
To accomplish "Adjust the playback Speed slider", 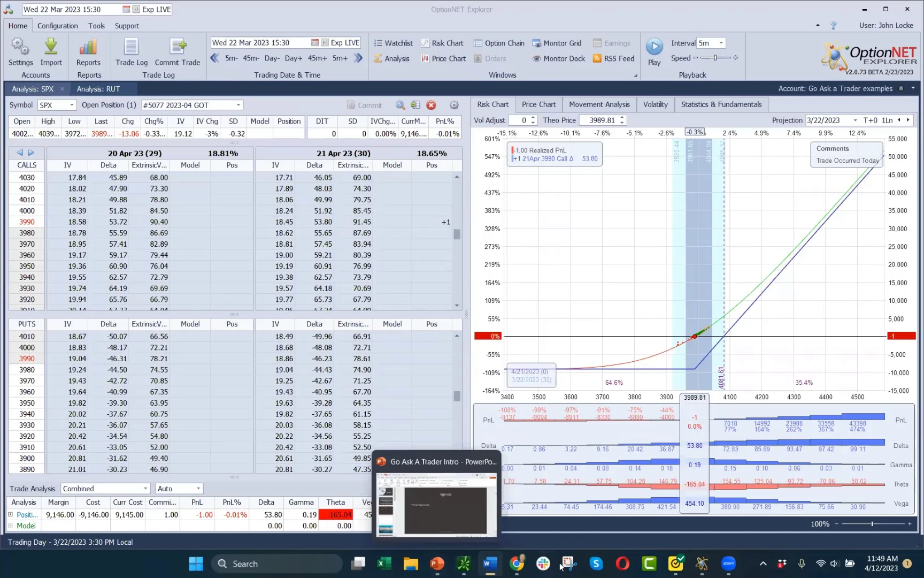I will point(715,58).
